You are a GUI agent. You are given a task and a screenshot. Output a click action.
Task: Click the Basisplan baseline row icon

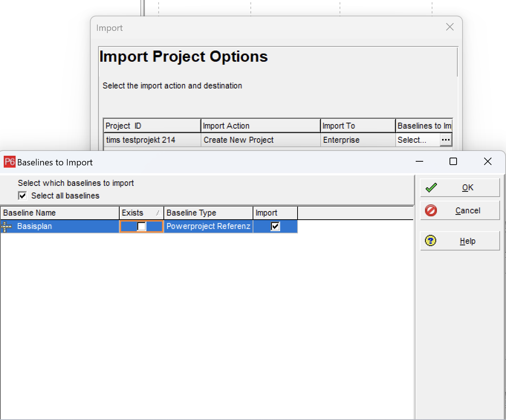(7, 226)
